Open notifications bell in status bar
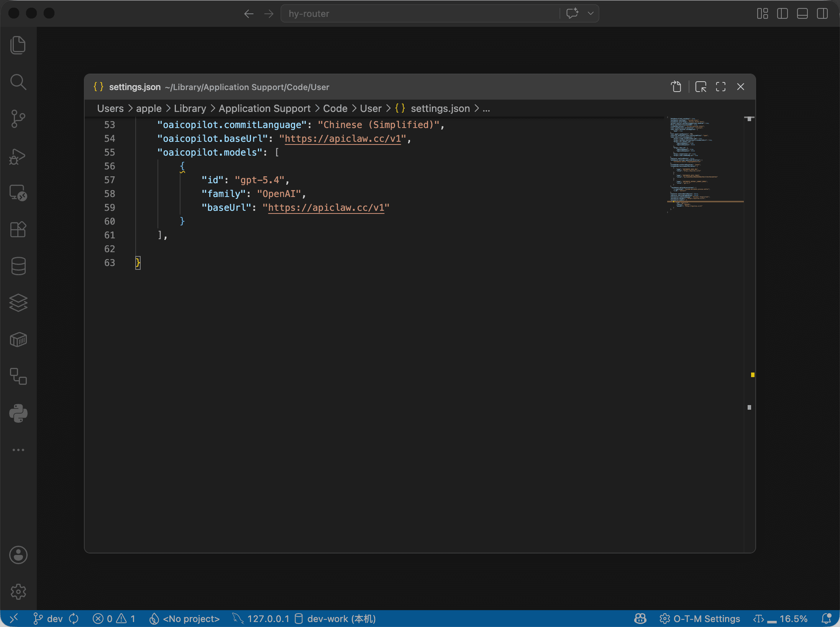 pos(827,619)
